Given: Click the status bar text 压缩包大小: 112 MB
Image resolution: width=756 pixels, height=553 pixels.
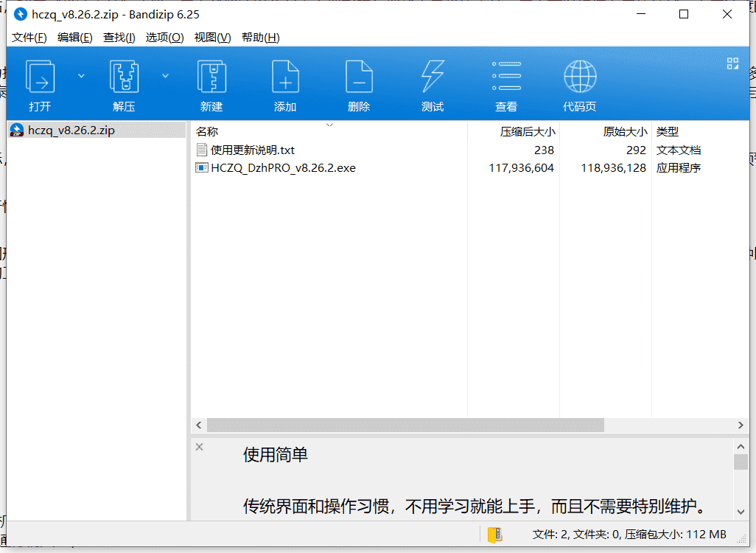Looking at the screenshot, I should tap(676, 535).
